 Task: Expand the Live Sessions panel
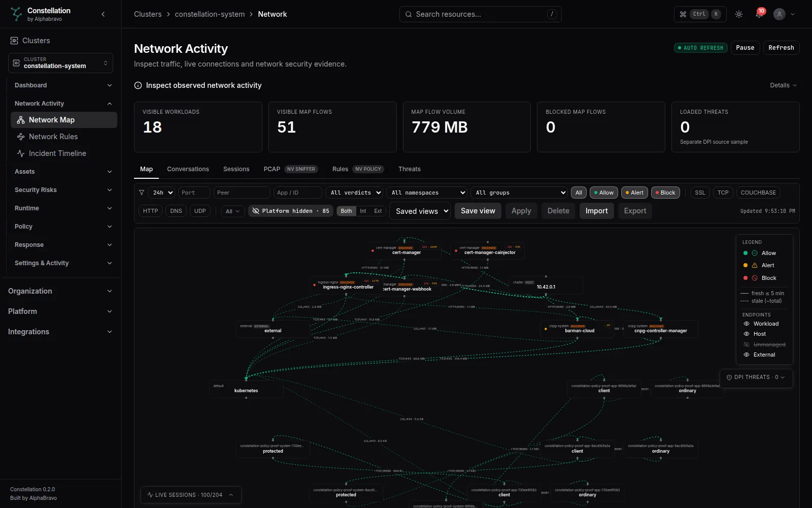coord(191,495)
